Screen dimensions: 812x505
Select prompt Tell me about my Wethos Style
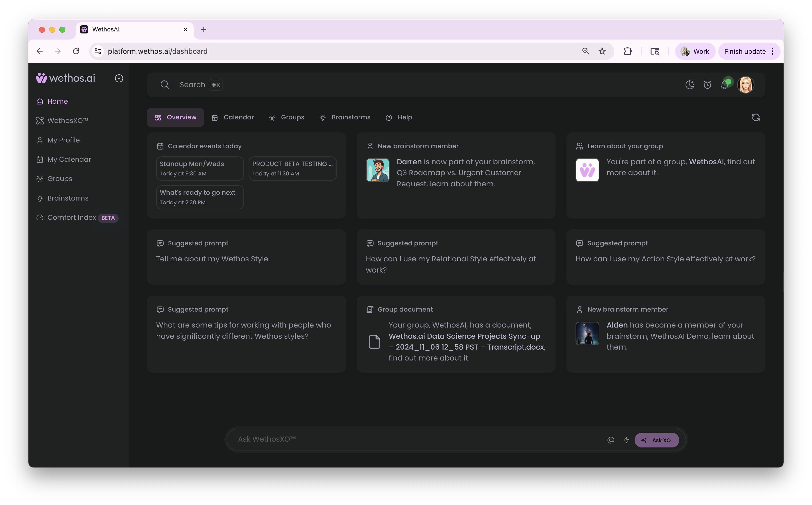click(212, 259)
